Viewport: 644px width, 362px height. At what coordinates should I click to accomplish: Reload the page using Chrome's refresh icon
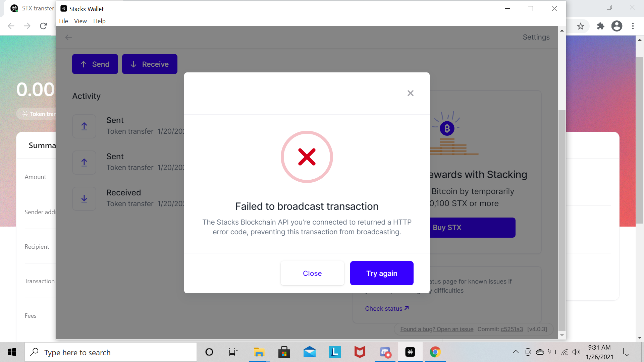coord(43,26)
